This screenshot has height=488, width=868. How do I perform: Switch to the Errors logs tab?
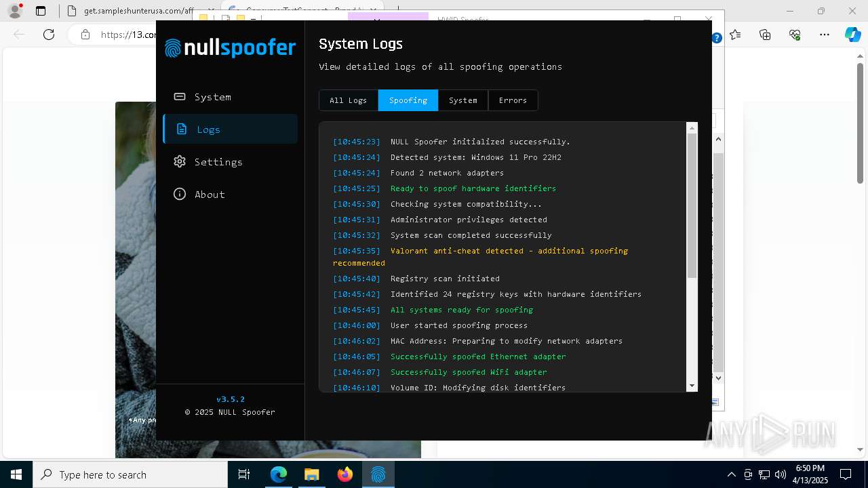tap(513, 100)
